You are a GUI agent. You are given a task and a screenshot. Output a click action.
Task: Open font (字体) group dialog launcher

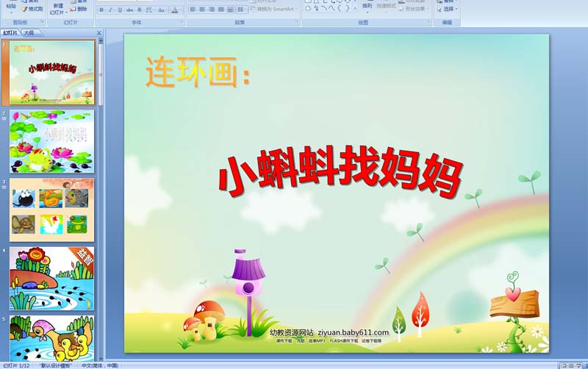(182, 22)
